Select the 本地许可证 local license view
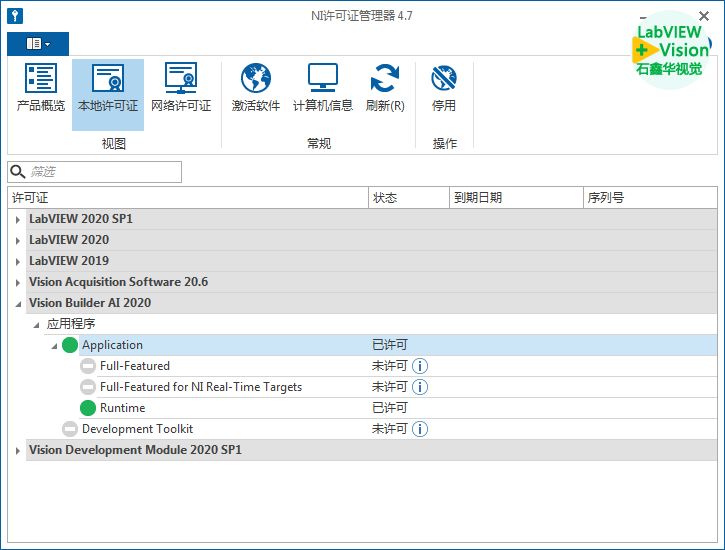This screenshot has height=550, width=725. [108, 88]
